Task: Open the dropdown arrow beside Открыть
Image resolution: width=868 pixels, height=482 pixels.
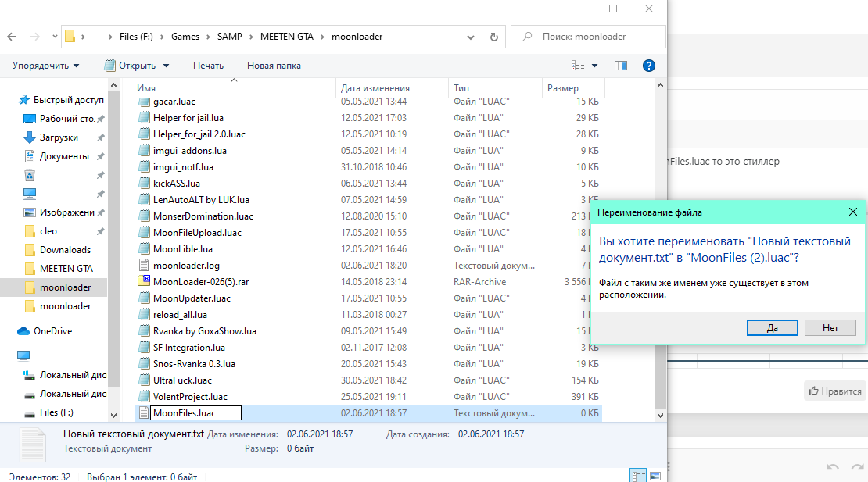Action: tap(166, 66)
